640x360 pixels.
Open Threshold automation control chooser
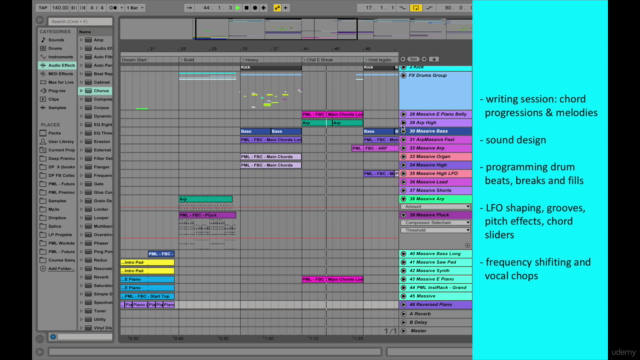point(436,230)
